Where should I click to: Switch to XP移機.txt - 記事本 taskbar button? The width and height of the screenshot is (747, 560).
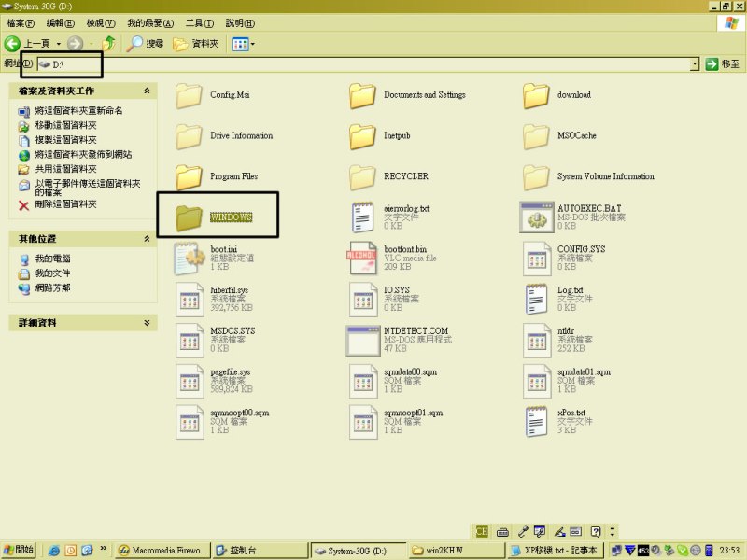[556, 551]
